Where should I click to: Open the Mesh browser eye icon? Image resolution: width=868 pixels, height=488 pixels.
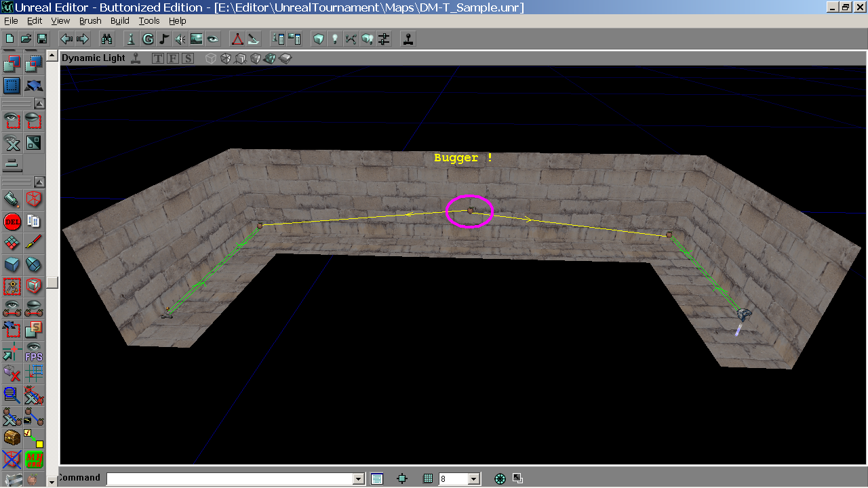click(213, 39)
